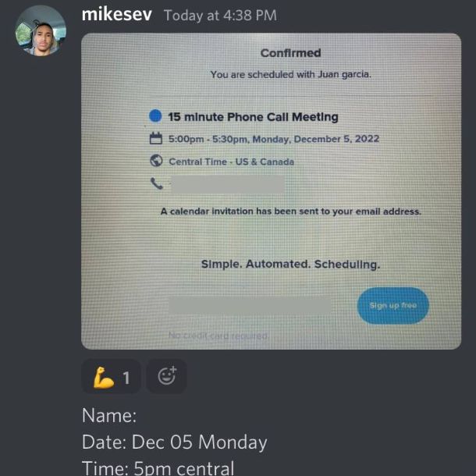Click the redacted phone number box

pos(228,184)
